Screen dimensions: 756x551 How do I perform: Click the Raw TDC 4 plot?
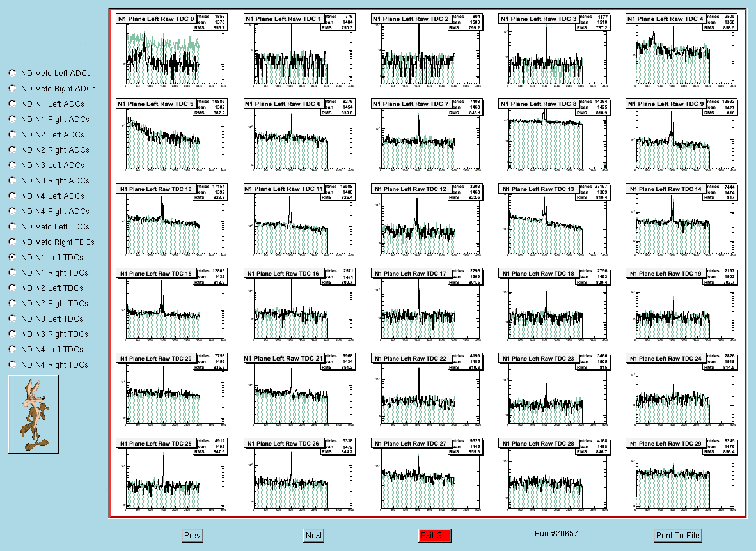click(681, 51)
